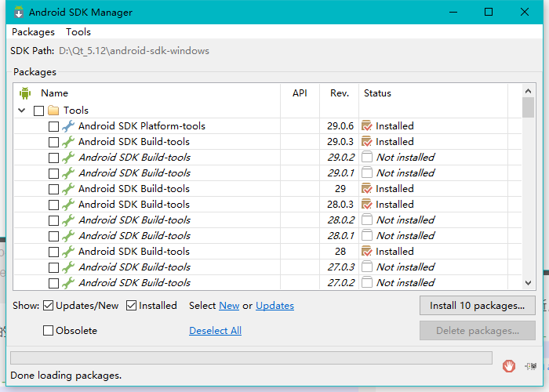Toggle the Installed show filter checkbox
549x392 pixels.
pyautogui.click(x=131, y=306)
